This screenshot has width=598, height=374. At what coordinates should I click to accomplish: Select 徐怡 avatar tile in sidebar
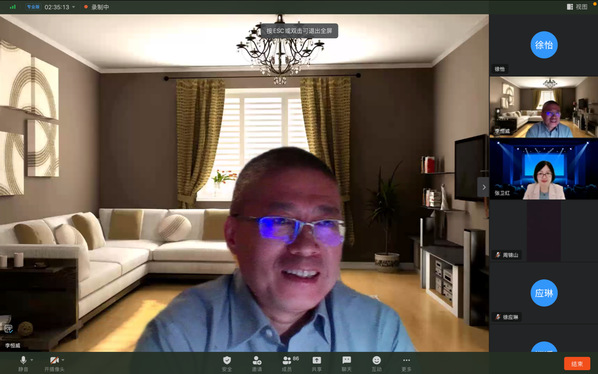tap(544, 45)
